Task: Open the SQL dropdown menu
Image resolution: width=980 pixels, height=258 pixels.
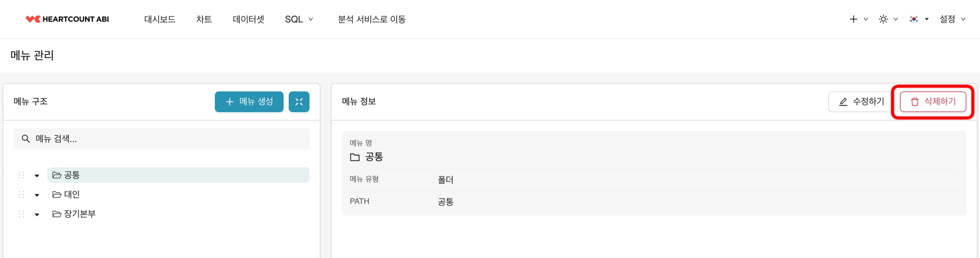Action: [x=299, y=19]
